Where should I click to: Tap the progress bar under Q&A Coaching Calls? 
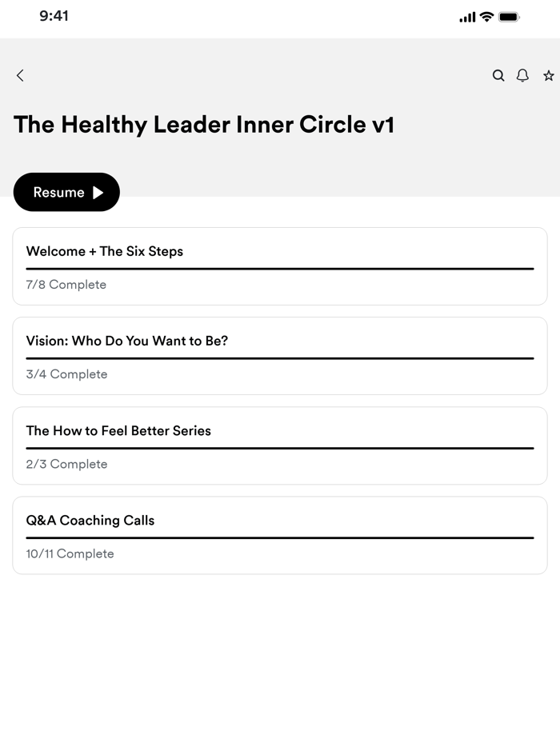(279, 536)
